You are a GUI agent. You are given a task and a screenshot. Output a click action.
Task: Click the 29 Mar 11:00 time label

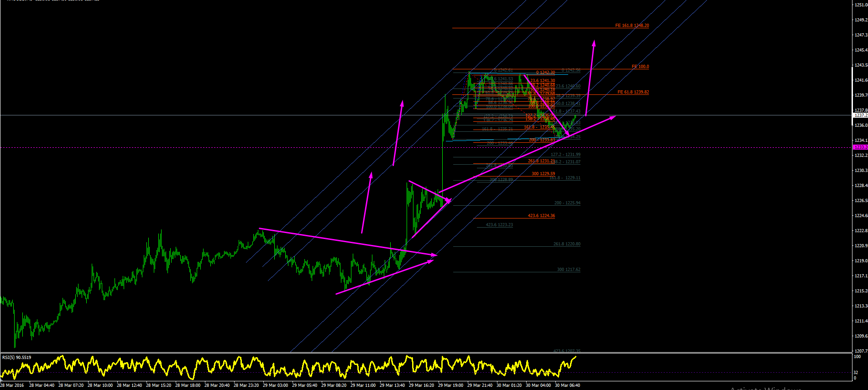click(363, 385)
